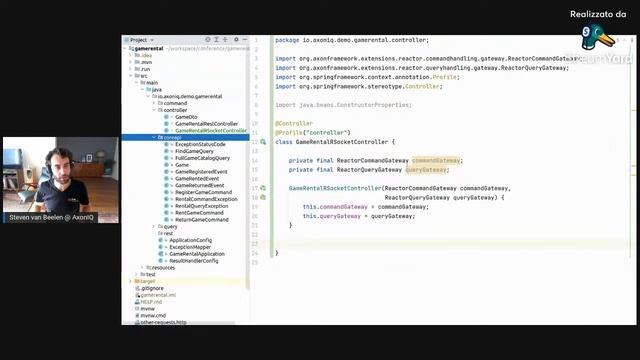
Task: Collapse the gamerental root node
Action: pos(125,49)
